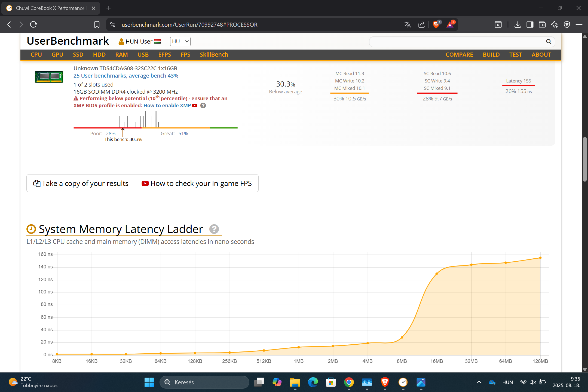Open a new browser tab
Screen dimensions: 588x392
point(109,8)
